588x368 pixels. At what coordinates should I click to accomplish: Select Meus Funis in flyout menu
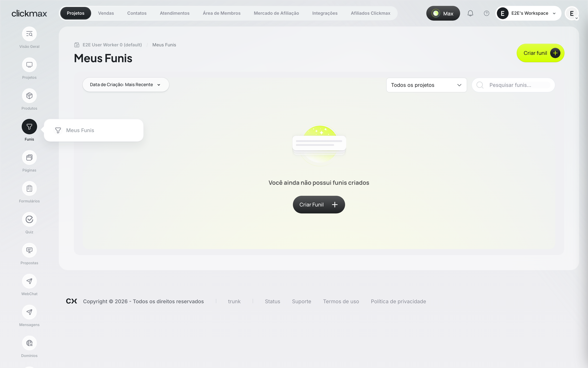point(94,130)
